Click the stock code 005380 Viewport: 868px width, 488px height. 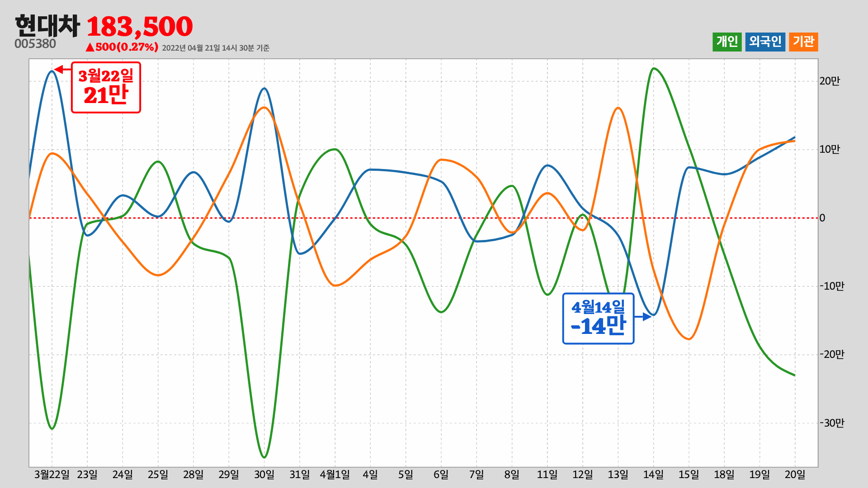[x=35, y=44]
